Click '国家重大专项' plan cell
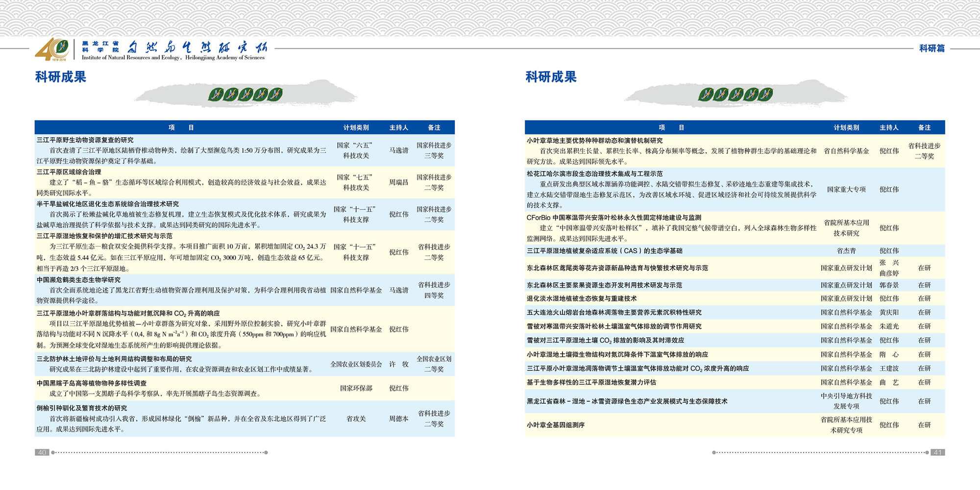 click(846, 189)
